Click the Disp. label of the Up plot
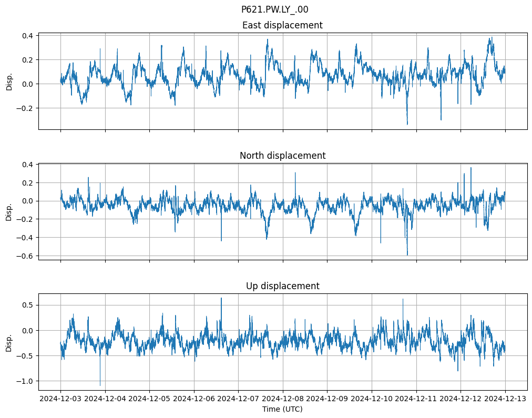The height and width of the screenshot is (418, 532). point(9,342)
